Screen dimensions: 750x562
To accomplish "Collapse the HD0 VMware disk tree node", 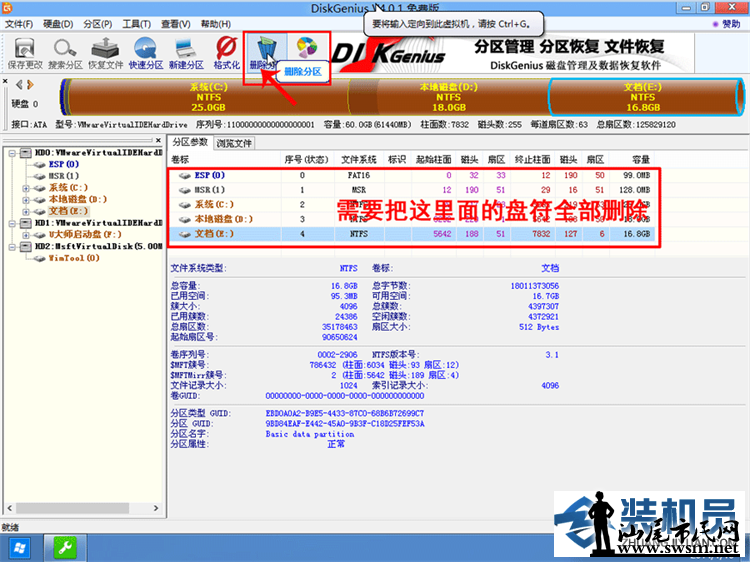I will point(12,153).
